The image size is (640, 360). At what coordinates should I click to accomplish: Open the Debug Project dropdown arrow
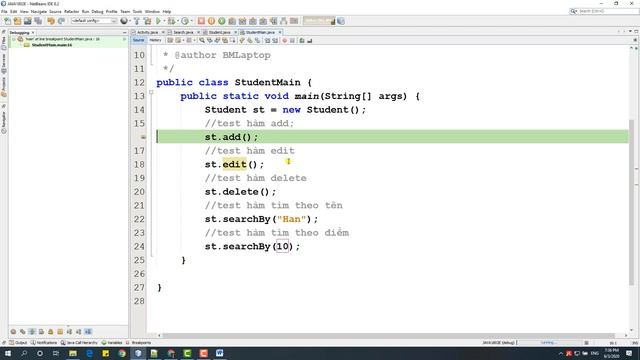pos(178,21)
